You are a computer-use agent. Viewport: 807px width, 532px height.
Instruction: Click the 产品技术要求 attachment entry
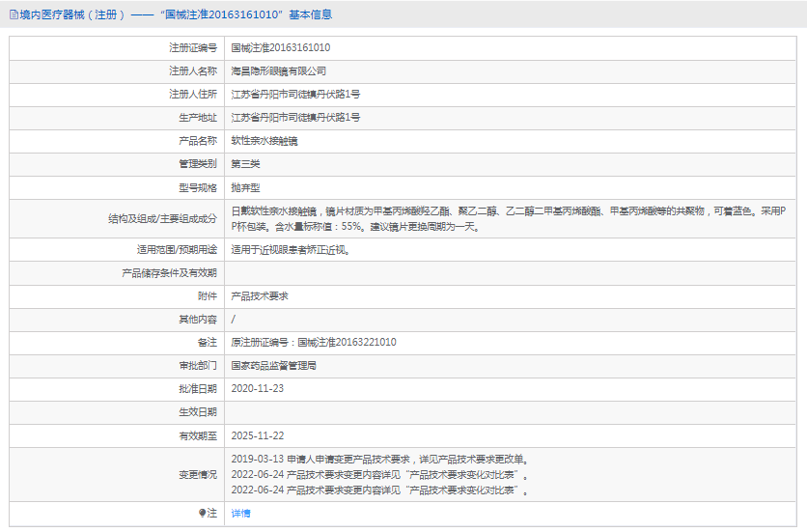(x=259, y=295)
